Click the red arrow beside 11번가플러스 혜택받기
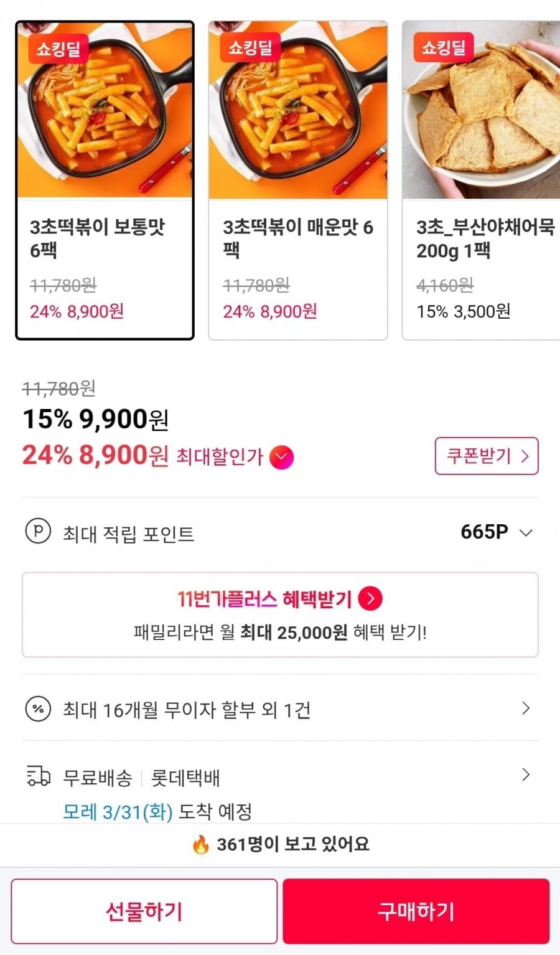Viewport: 560px width, 955px height. coord(371,599)
